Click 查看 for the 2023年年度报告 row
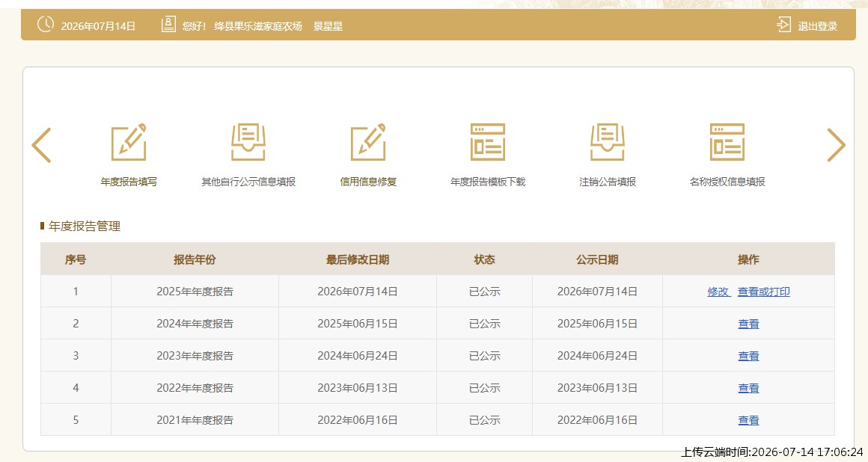This screenshot has height=462, width=868. pos(748,356)
